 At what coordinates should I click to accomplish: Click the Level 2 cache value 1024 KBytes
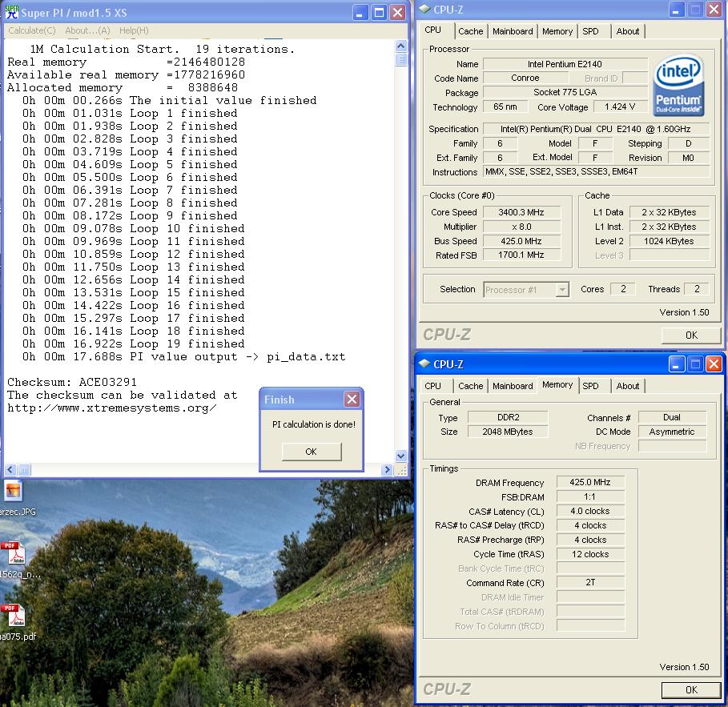pos(669,241)
